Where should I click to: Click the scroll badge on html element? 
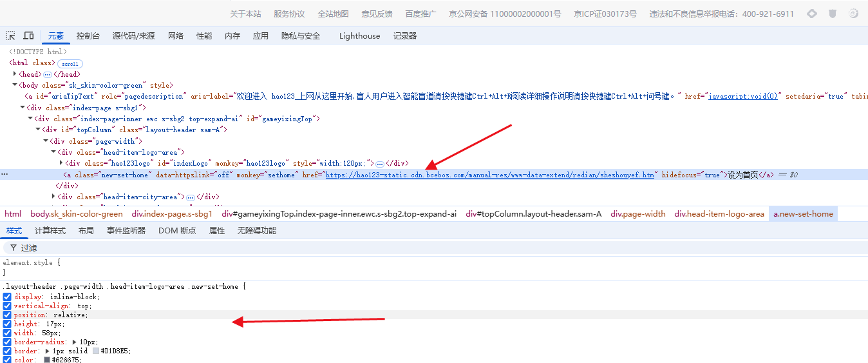(70, 64)
